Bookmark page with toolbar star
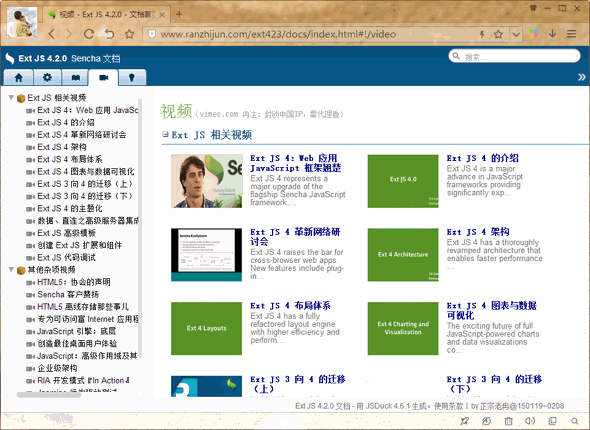Viewport: 590px width, 430px height. click(x=129, y=34)
